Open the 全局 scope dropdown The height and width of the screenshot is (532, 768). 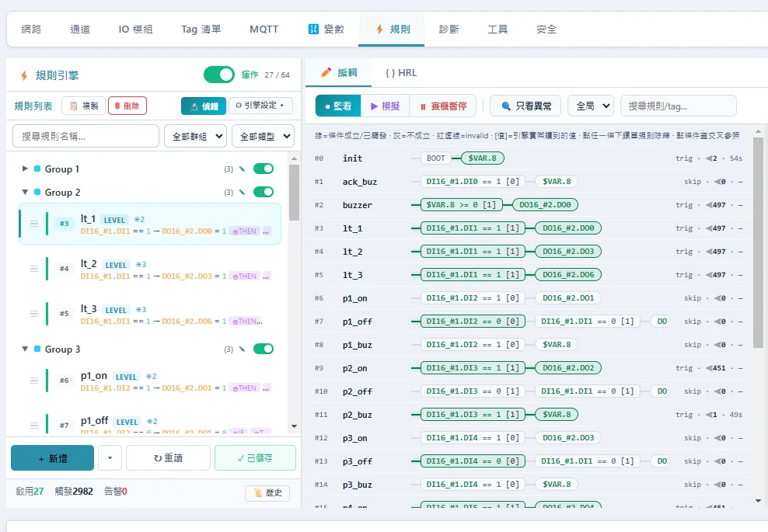click(591, 106)
